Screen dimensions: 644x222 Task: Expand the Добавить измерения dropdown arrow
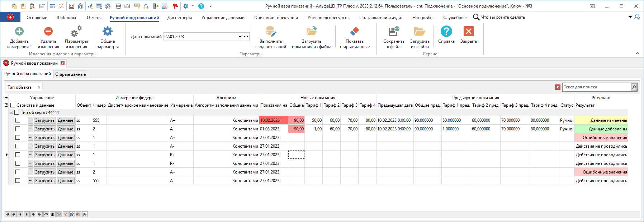coord(31,47)
